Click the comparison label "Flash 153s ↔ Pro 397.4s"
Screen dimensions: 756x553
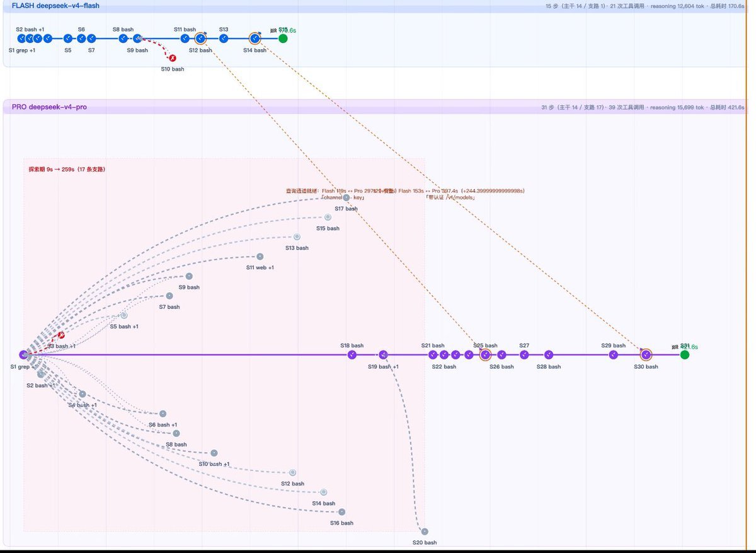coord(428,190)
